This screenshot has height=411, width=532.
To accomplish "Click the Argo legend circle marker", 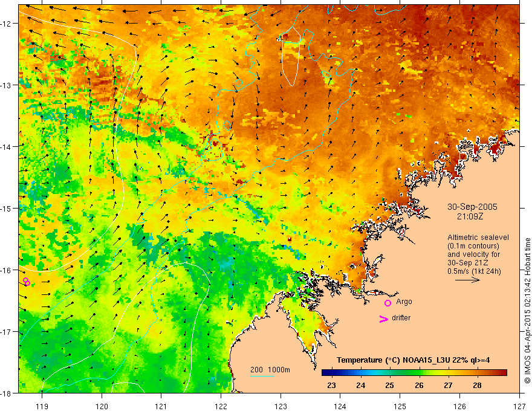I will (388, 303).
